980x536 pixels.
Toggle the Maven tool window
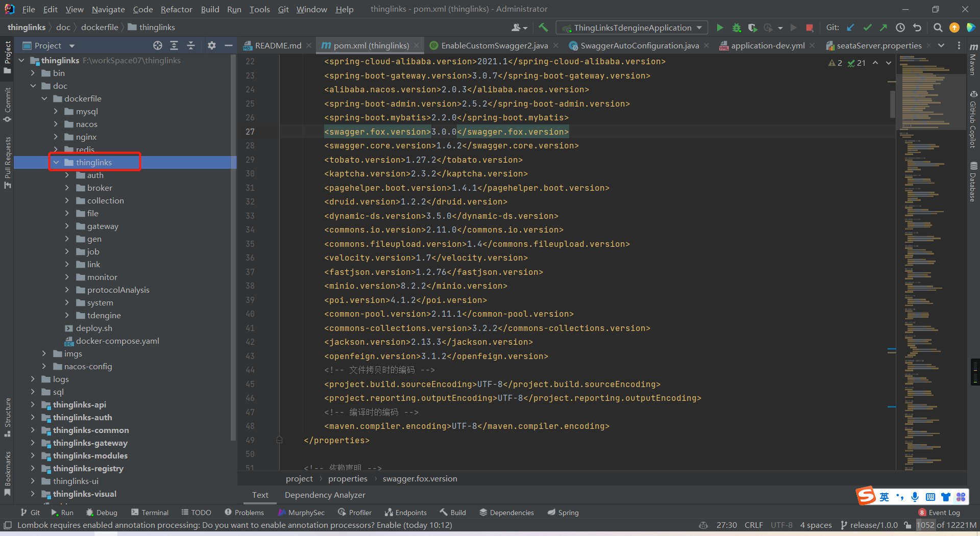pyautogui.click(x=973, y=60)
